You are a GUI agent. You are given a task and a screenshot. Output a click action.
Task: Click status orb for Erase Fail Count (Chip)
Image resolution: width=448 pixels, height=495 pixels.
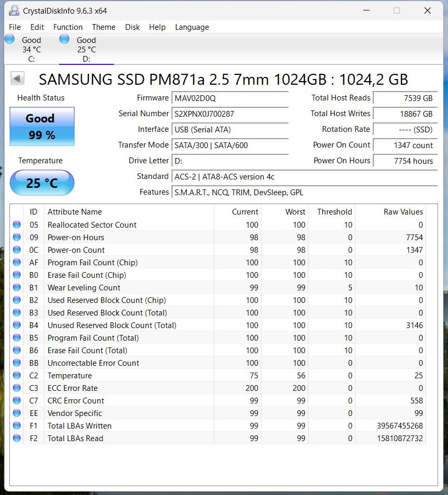pos(17,275)
